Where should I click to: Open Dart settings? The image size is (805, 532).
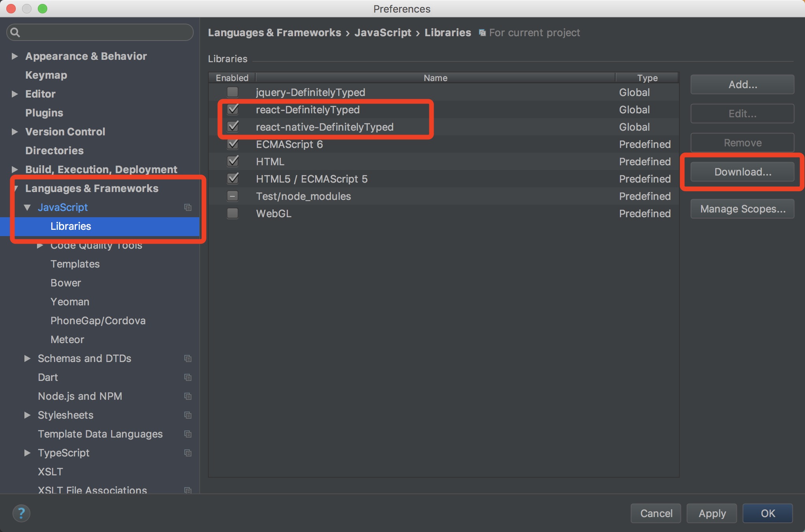(48, 377)
